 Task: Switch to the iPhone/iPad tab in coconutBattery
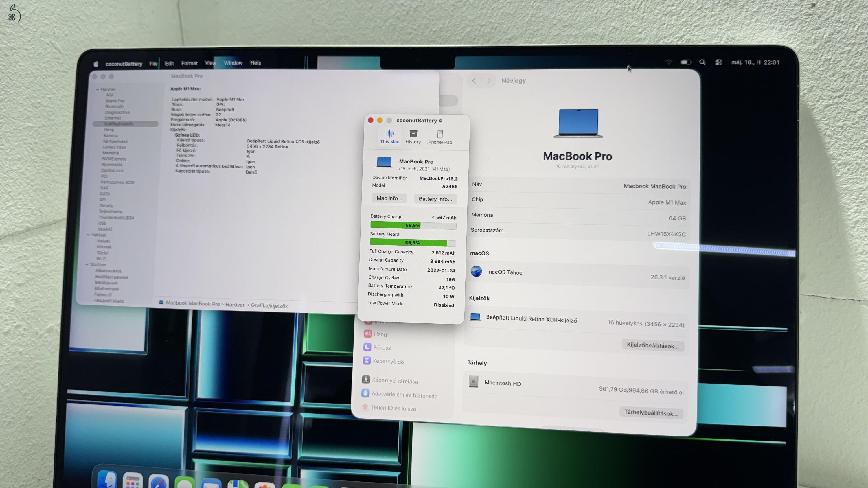tap(440, 137)
